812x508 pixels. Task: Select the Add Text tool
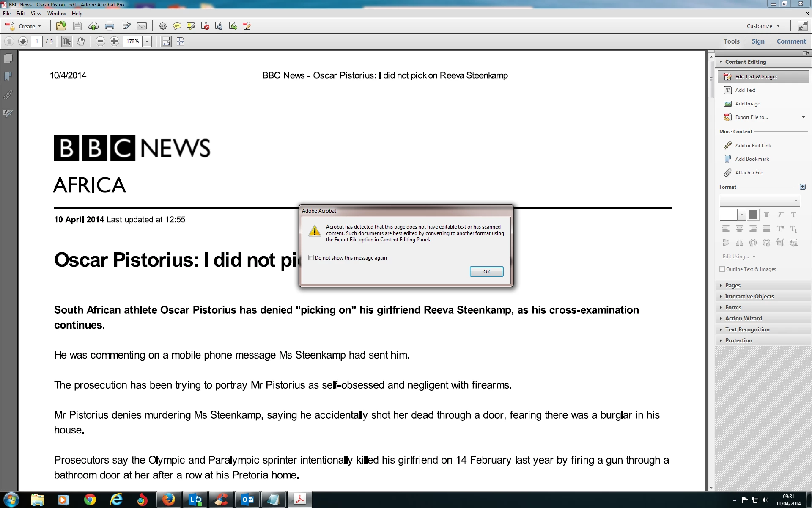(745, 90)
